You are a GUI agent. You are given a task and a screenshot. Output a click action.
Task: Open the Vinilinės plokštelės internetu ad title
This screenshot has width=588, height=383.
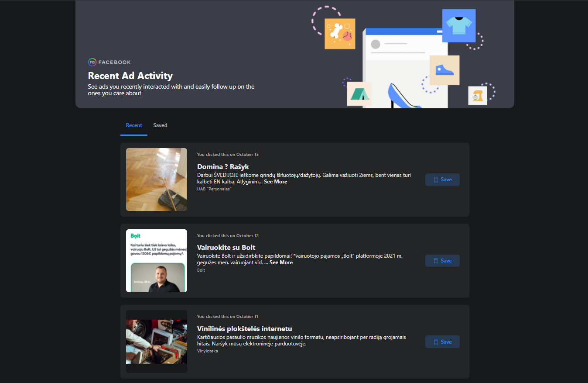click(x=245, y=329)
